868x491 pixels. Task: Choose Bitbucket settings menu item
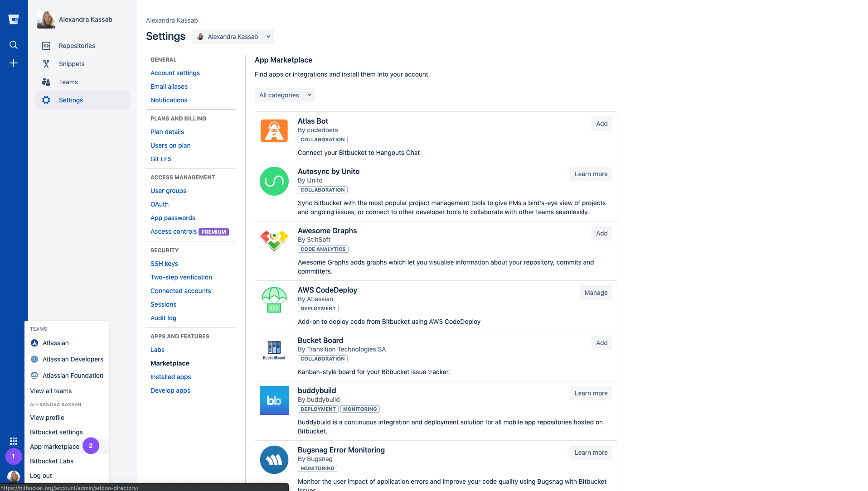[67, 432]
